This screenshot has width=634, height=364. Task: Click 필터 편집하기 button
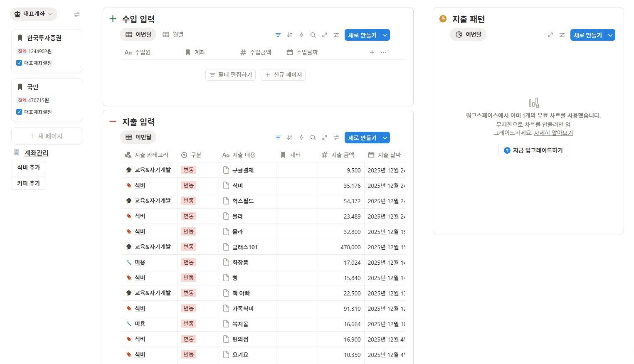[x=230, y=75]
